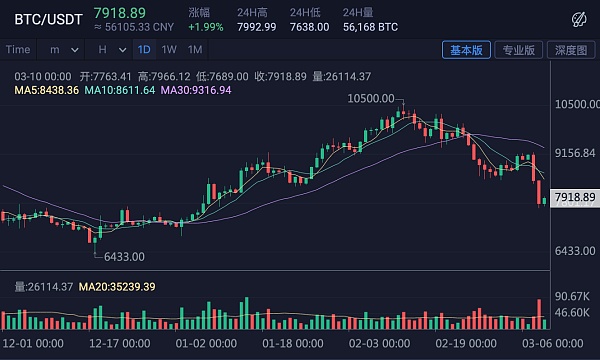Screen dimensions: 600x360
Task: Click the MA20 volume indicator label
Action: coord(117,287)
